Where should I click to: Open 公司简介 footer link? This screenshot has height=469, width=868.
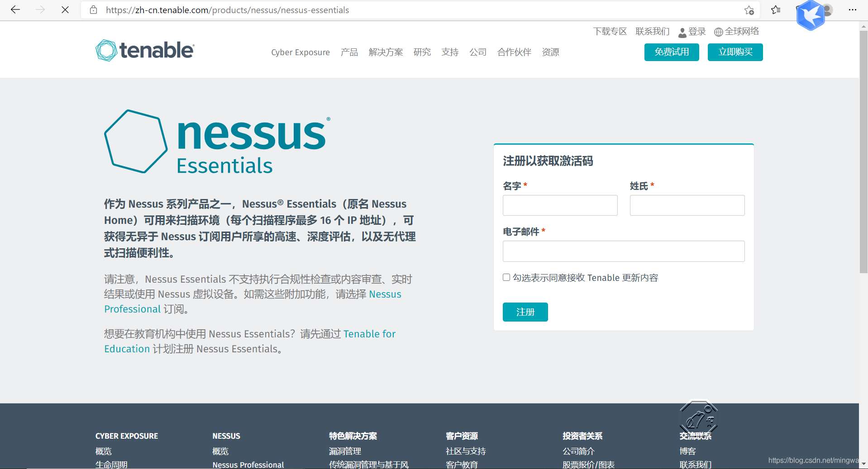(x=578, y=451)
